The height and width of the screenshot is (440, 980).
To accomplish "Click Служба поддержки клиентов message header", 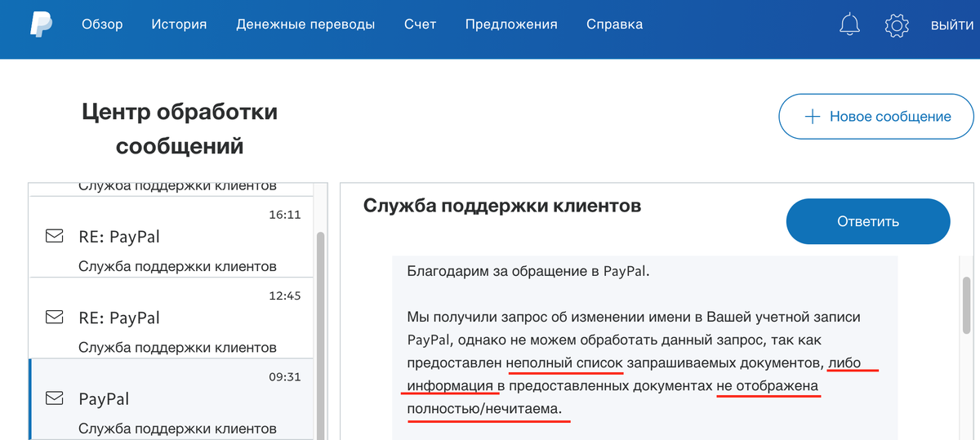I will [x=502, y=206].
